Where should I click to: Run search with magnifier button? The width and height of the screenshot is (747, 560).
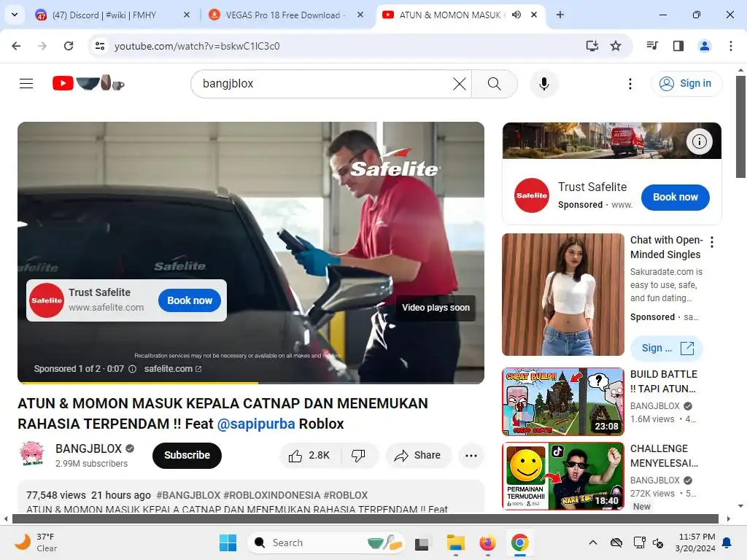pos(495,84)
